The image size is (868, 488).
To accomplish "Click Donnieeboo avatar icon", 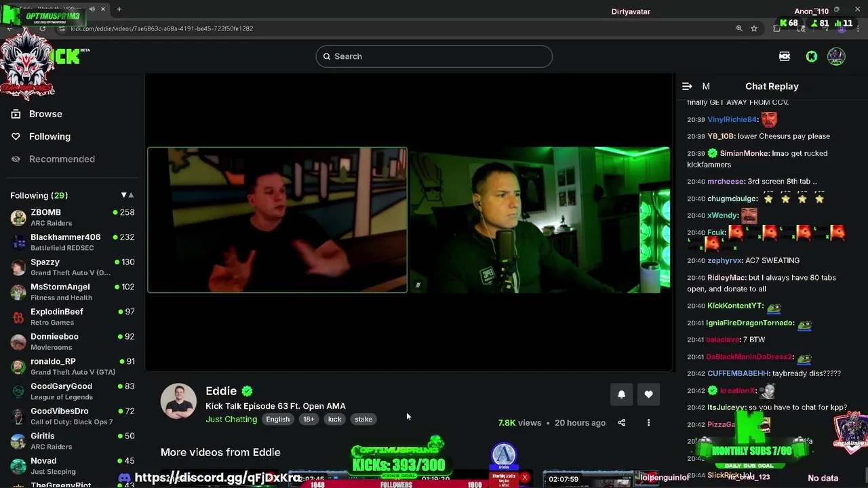I will pos(18,342).
